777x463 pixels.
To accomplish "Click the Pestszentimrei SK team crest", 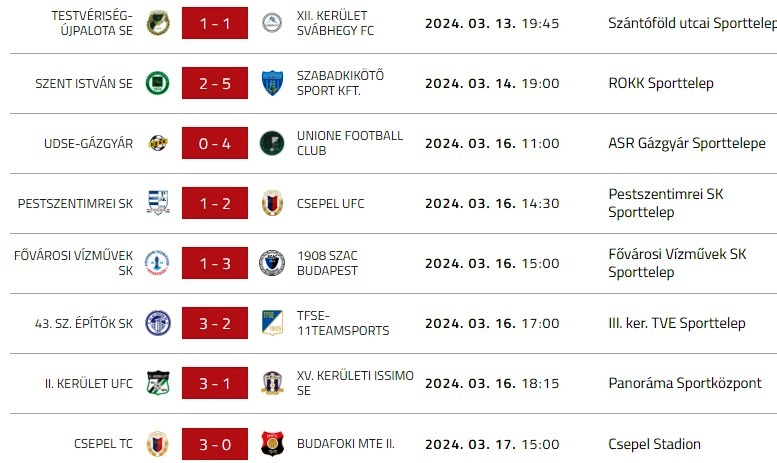I will (157, 203).
